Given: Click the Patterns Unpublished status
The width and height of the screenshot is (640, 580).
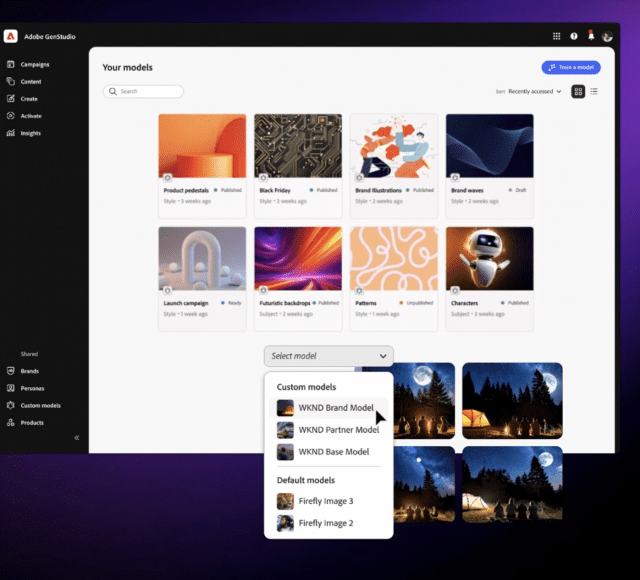Looking at the screenshot, I should pos(416,303).
